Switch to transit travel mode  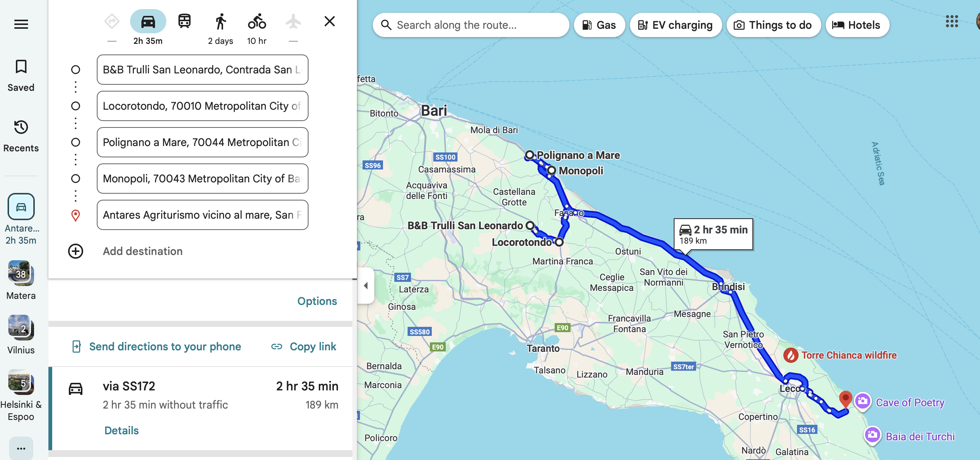coord(184,22)
